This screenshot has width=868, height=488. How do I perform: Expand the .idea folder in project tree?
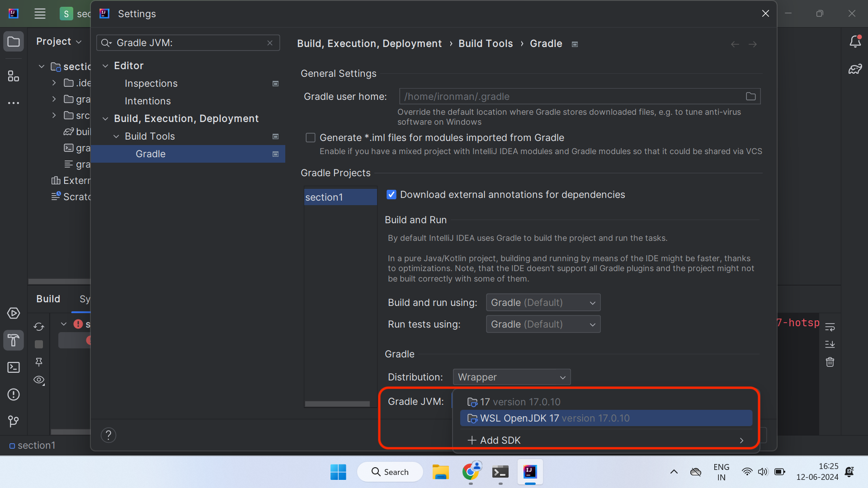click(x=54, y=83)
